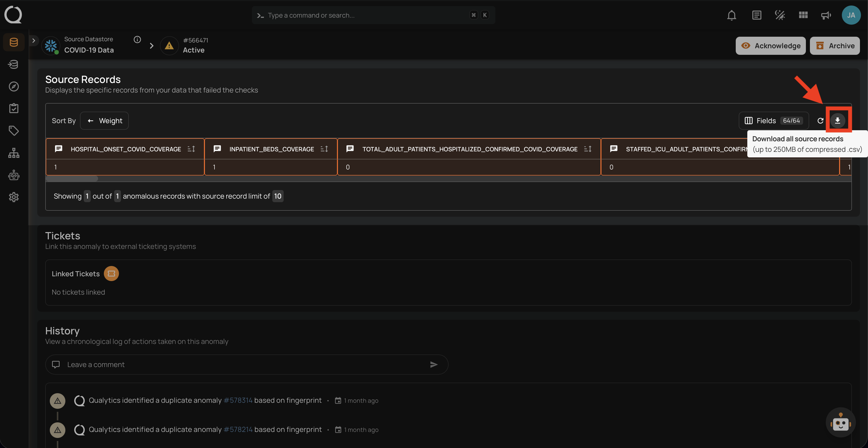The height and width of the screenshot is (448, 868).
Task: Click the anomaly #566471 Active breadcrumb
Action: point(195,46)
